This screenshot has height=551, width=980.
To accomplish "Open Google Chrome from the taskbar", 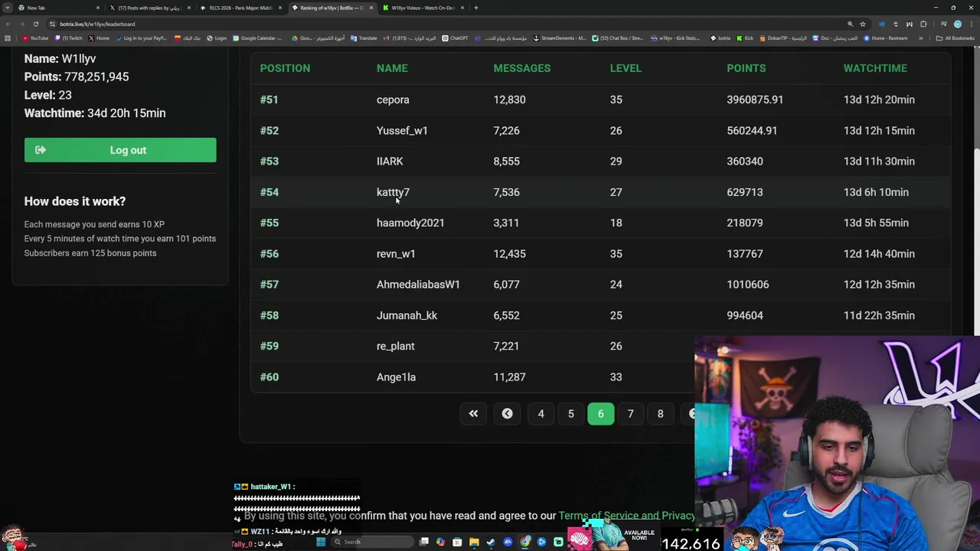I will coord(524,542).
